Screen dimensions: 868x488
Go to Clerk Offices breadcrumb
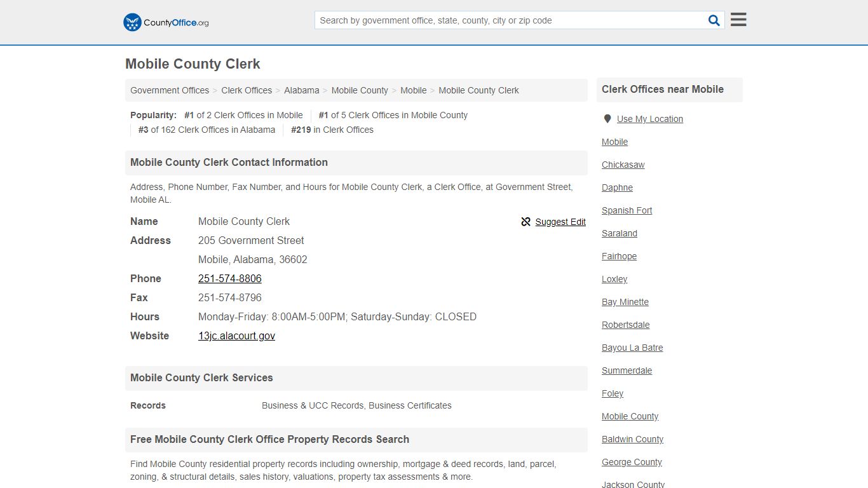click(x=247, y=90)
